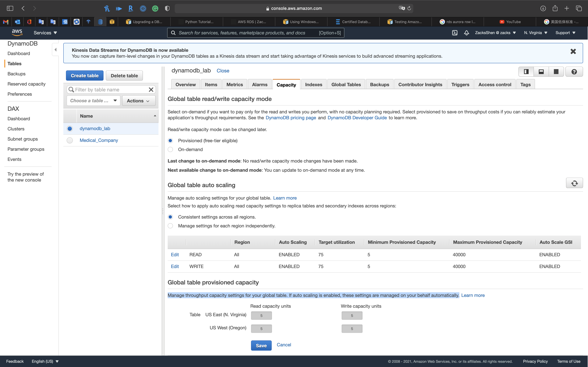Select the On-demand capacity mode
588x367 pixels.
(x=170, y=150)
